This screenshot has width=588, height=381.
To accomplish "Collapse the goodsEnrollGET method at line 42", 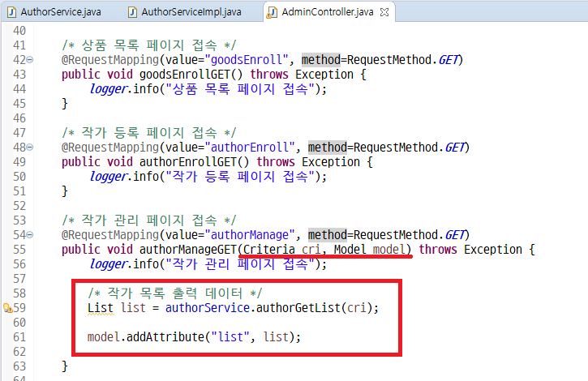I will pyautogui.click(x=30, y=60).
